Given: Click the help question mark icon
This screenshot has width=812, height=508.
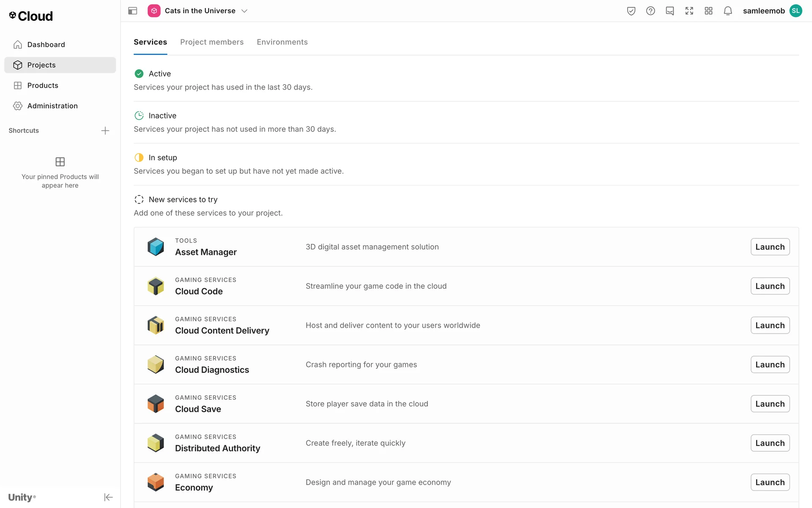Looking at the screenshot, I should [x=650, y=11].
